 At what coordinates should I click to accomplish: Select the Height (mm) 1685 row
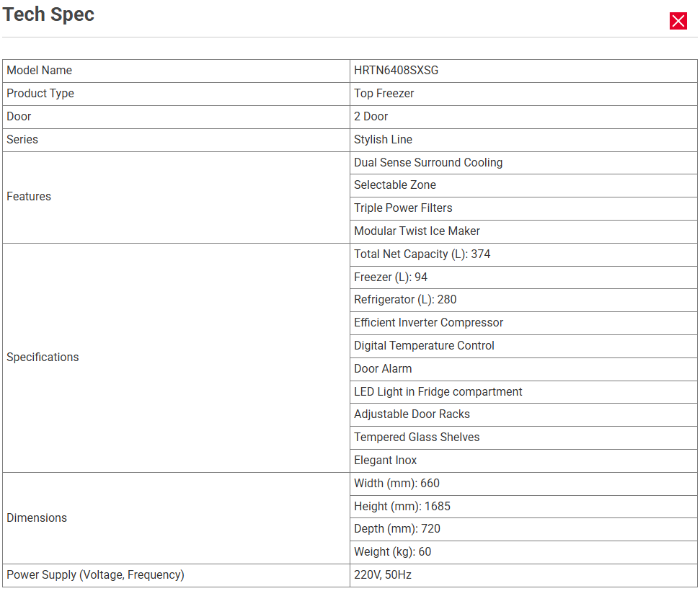[x=402, y=507]
